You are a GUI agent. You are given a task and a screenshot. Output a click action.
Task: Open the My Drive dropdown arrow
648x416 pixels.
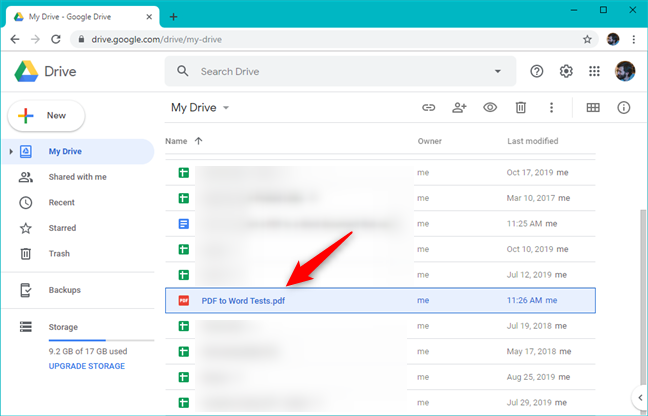(226, 108)
